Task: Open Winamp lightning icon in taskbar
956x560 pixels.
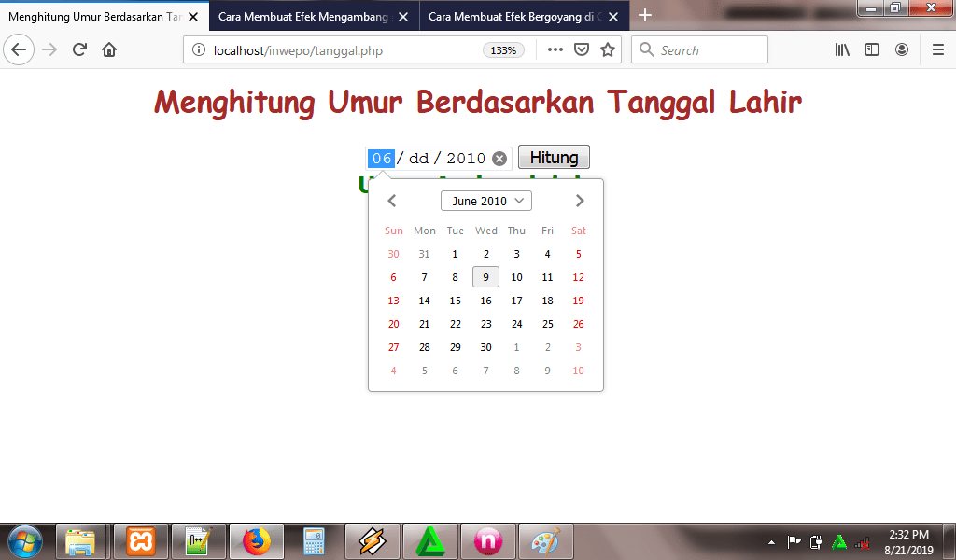Action: 373,541
